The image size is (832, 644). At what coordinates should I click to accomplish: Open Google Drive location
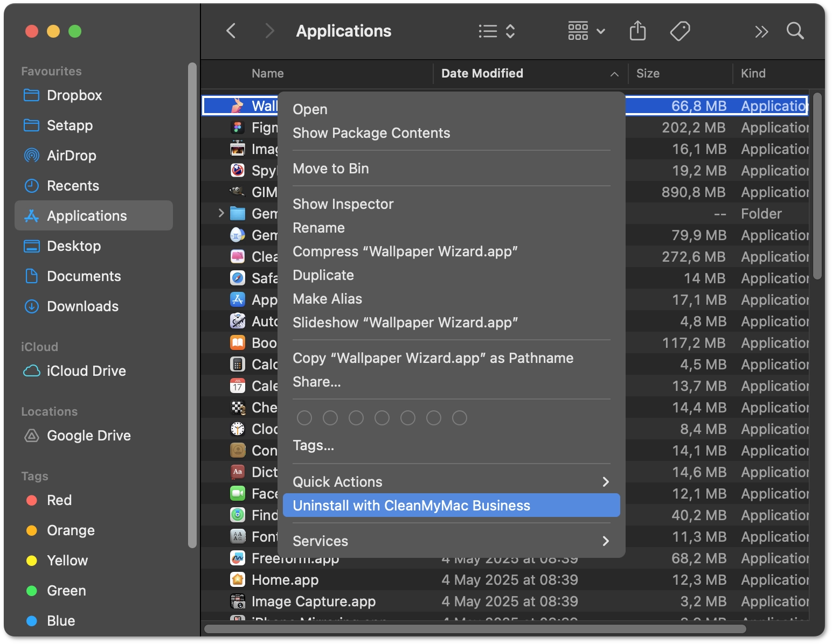click(94, 436)
